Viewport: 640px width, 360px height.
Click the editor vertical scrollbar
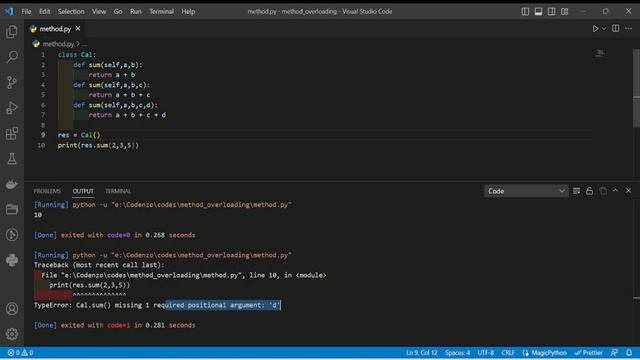click(636, 88)
